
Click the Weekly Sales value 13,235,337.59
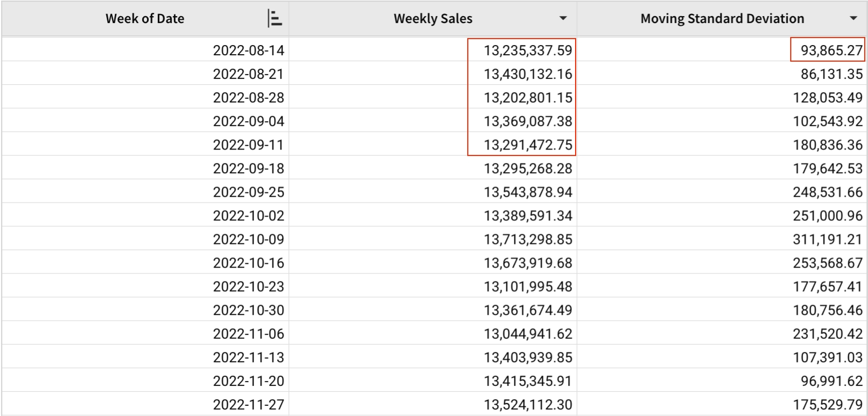(x=528, y=50)
